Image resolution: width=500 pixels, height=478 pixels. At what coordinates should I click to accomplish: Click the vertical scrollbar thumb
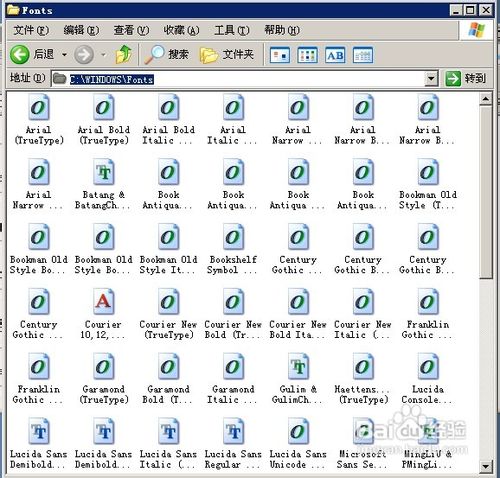coord(486,192)
